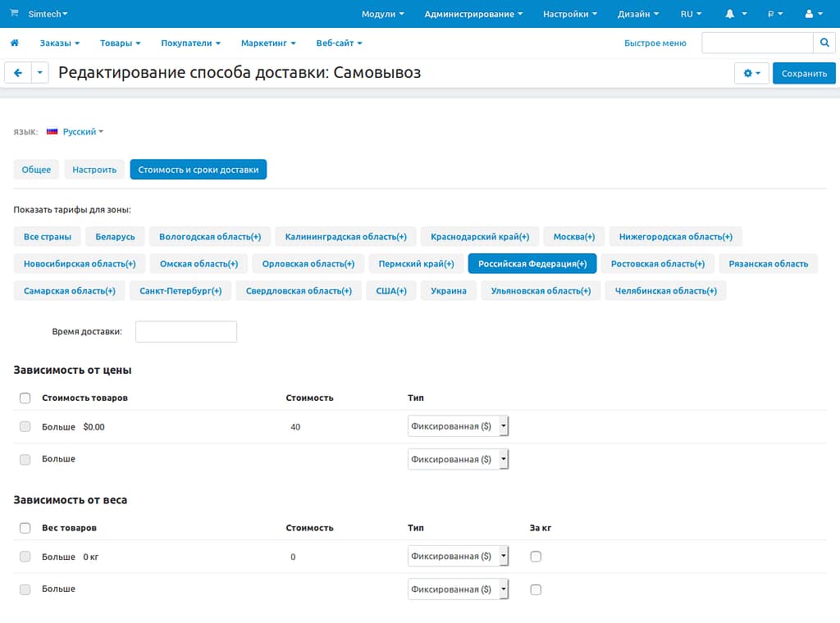Click the shopping cart icon beside Simtech

point(14,13)
